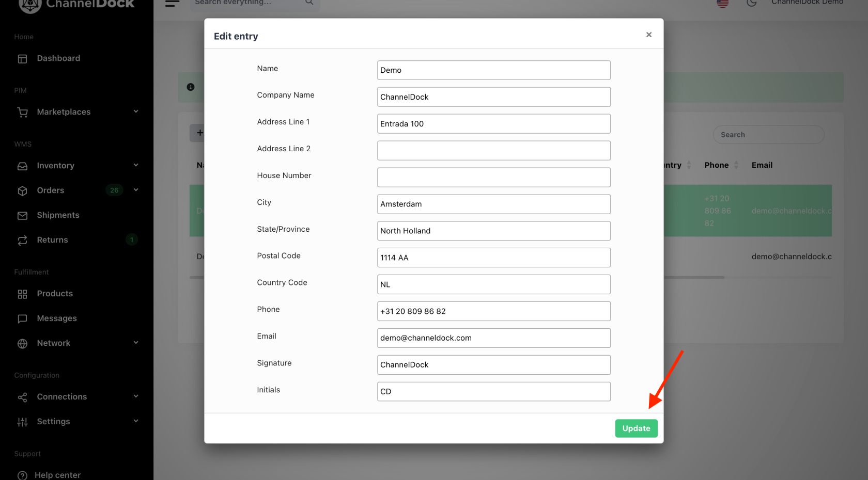The width and height of the screenshot is (868, 480).
Task: Click the Orders box icon
Action: [x=22, y=191]
